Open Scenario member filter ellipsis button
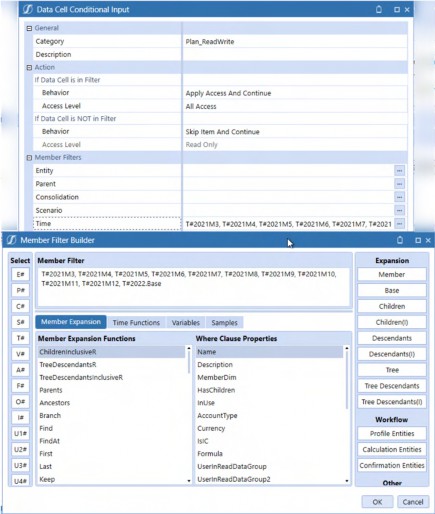The image size is (435, 514). (x=399, y=210)
